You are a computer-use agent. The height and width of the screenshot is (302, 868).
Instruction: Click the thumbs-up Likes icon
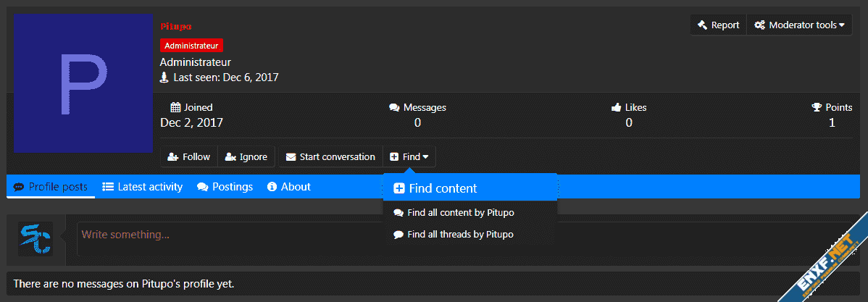click(617, 107)
